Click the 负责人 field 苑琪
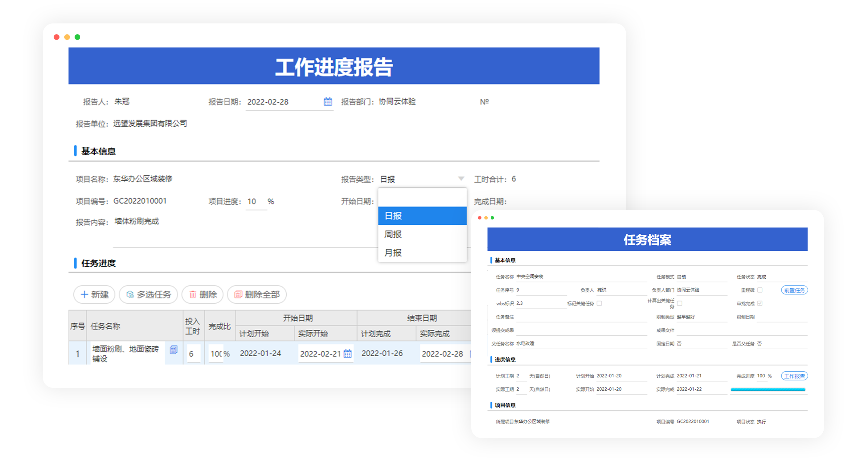This screenshot has height=459, width=868. 622,290
